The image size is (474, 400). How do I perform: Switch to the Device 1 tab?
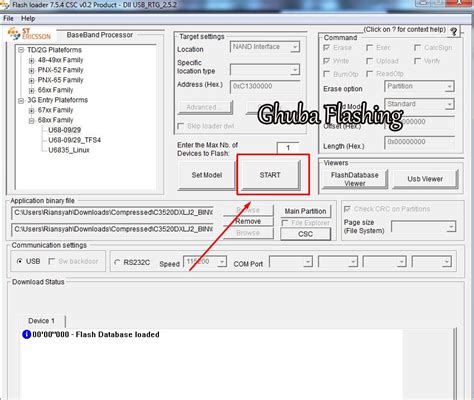41,321
